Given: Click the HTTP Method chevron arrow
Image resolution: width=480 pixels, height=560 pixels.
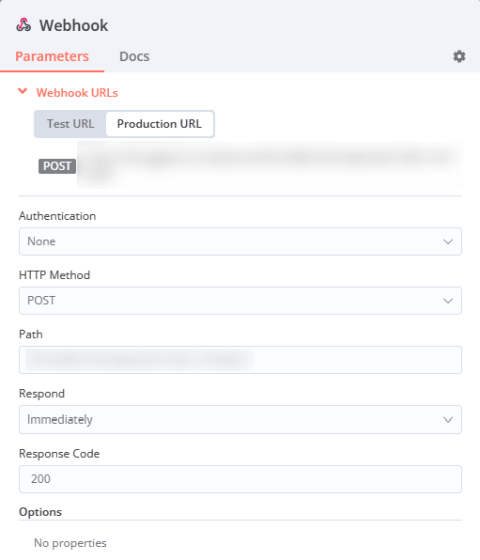Looking at the screenshot, I should tap(448, 301).
